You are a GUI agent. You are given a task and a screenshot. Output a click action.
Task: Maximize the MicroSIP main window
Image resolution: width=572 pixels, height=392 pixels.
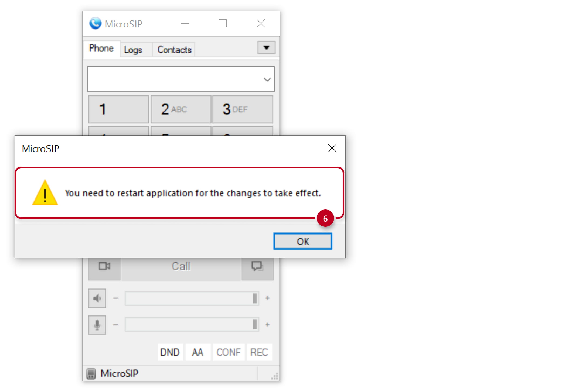point(223,24)
